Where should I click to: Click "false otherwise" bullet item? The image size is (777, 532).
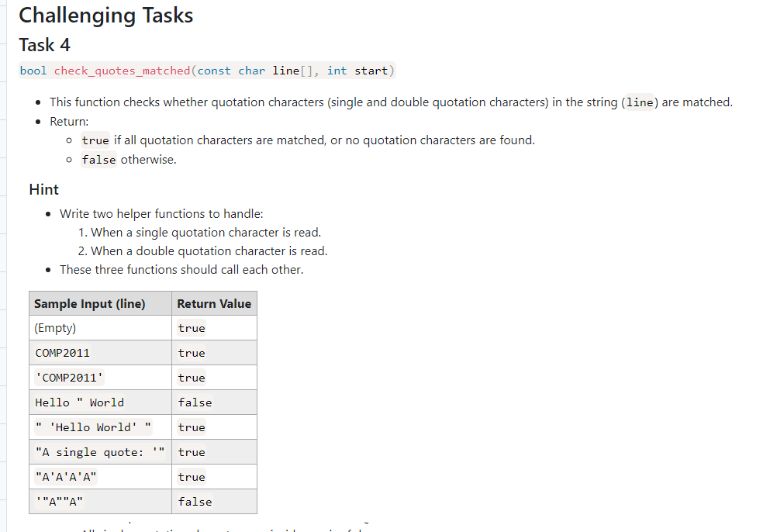click(129, 160)
